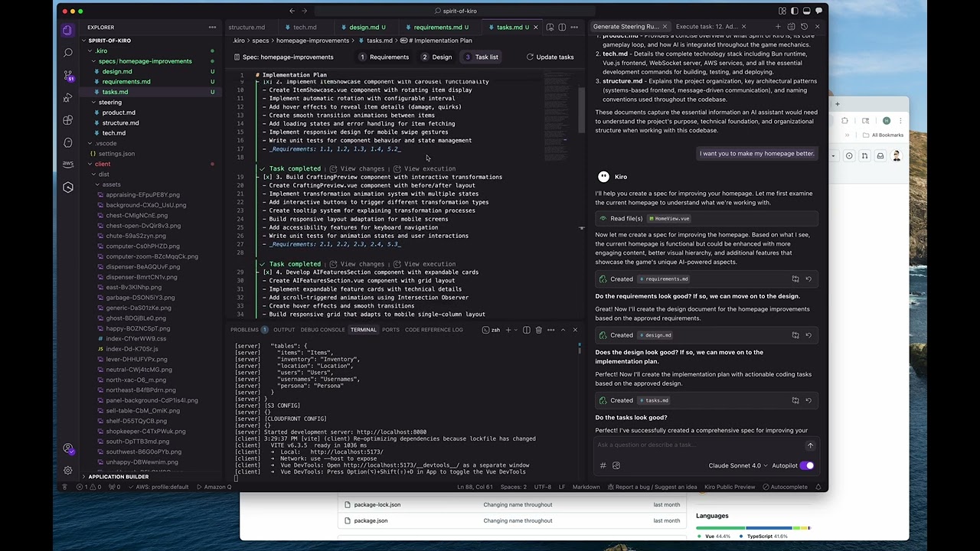Revert the tasks.md created change
This screenshot has width=980, height=551.
coord(808,400)
